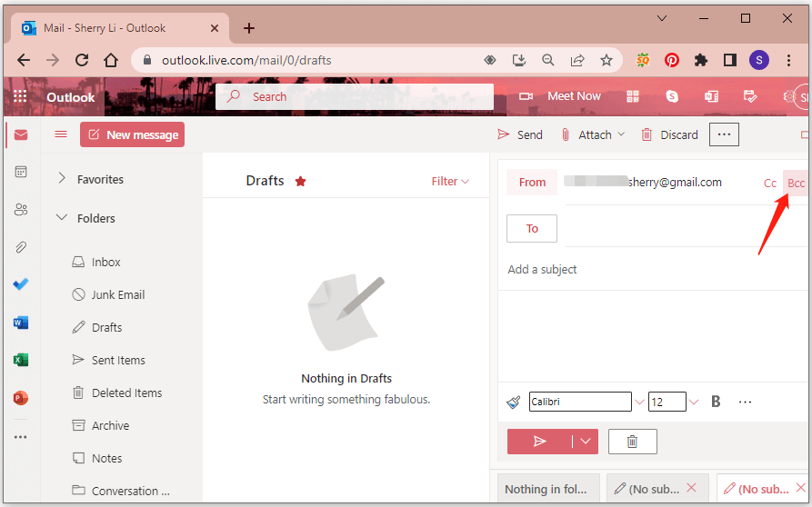Click the Word app icon in sidebar
Screen dimensions: 812x507
(20, 323)
